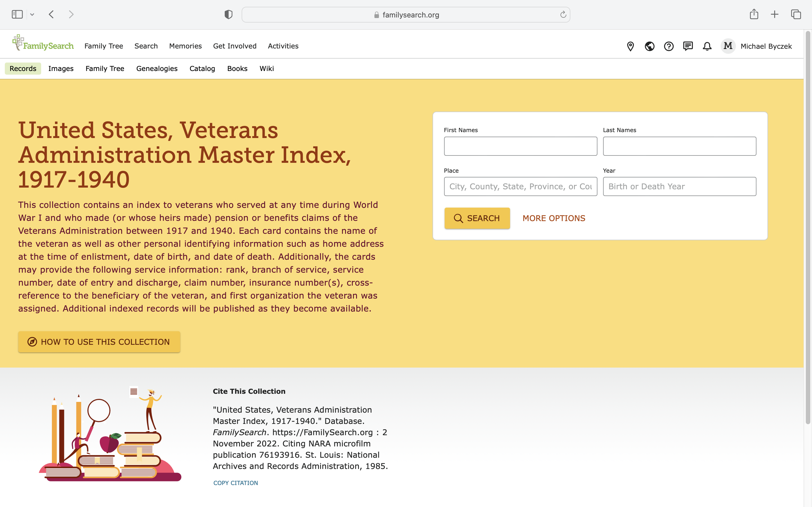This screenshot has height=507, width=812.
Task: Open notifications bell icon
Action: [707, 46]
